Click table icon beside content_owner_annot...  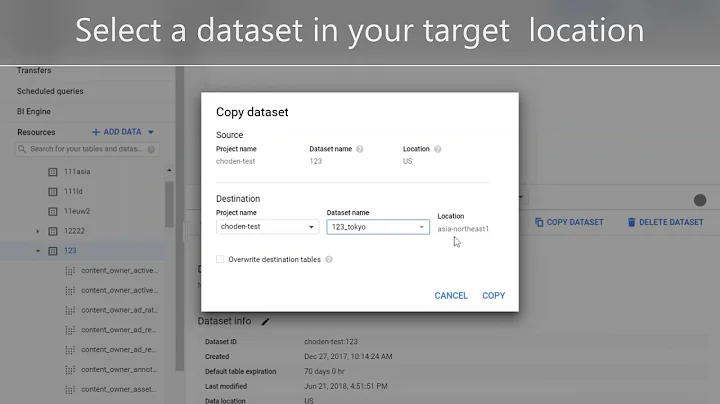pos(70,370)
